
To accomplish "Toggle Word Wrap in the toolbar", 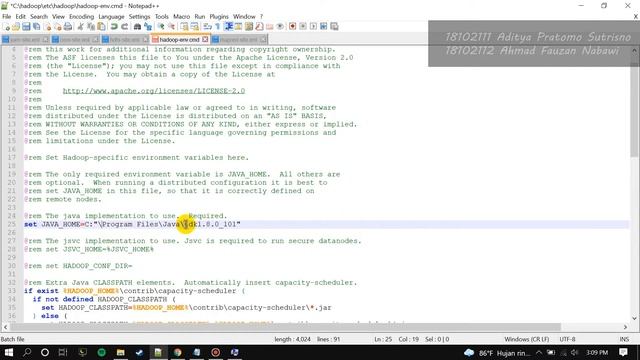I will pos(207,27).
